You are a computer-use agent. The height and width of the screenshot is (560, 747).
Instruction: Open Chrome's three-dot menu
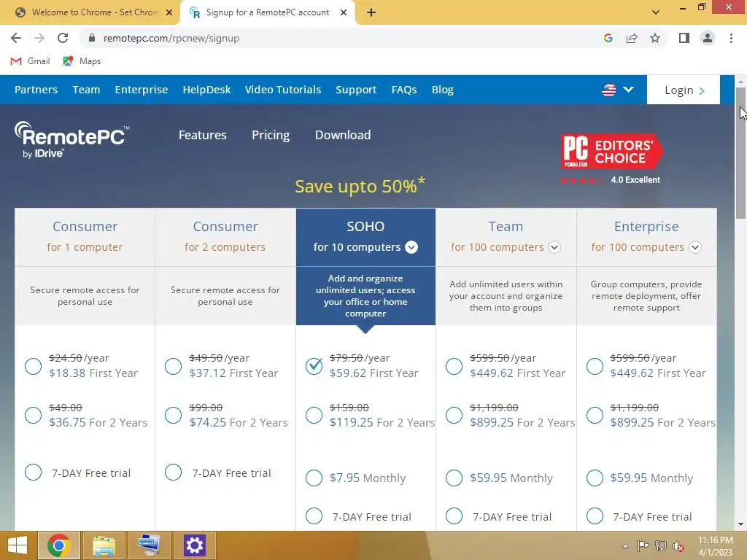(731, 38)
